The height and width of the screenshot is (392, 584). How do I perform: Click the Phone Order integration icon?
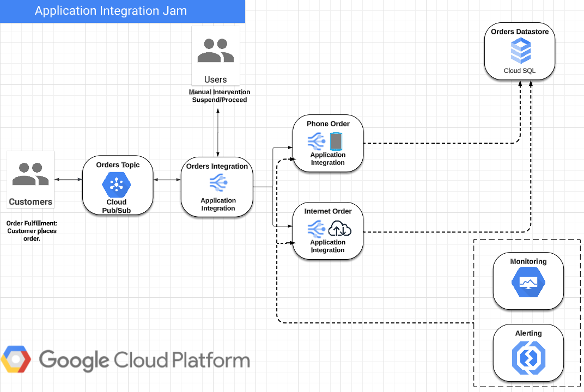pyautogui.click(x=317, y=142)
